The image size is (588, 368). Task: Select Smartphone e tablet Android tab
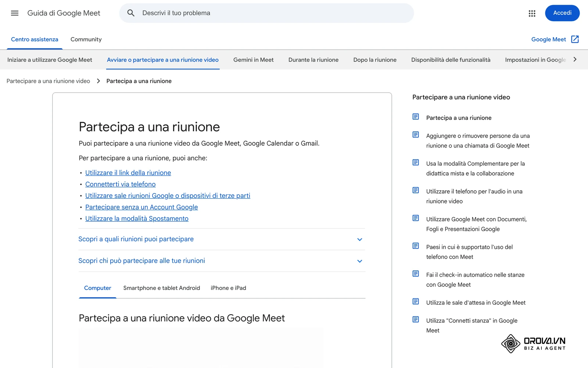coord(162,288)
